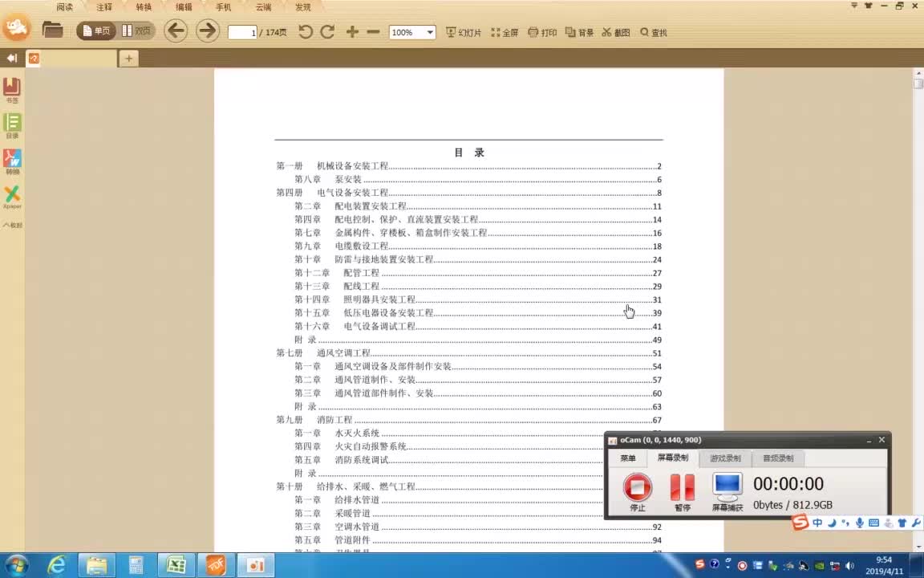This screenshot has height=578, width=924.
Task: Open the 云端 menu tab
Action: (x=263, y=7)
